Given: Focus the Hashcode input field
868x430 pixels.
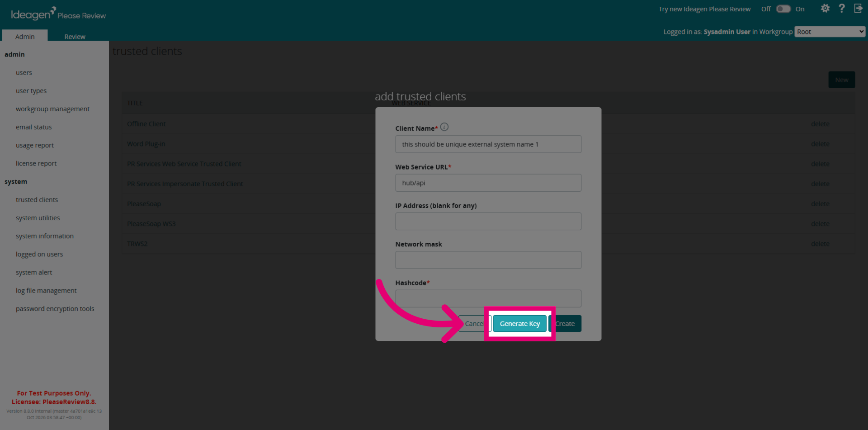Looking at the screenshot, I should [488, 298].
